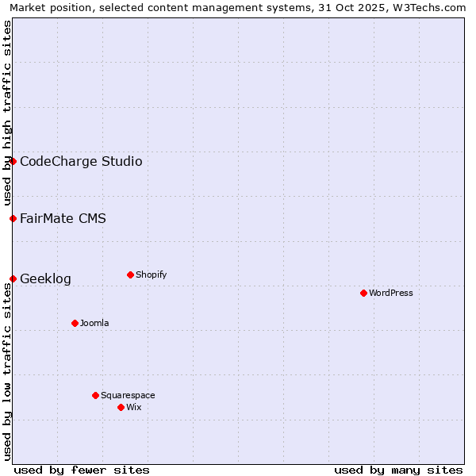Select the Shopify text label

(x=151, y=274)
